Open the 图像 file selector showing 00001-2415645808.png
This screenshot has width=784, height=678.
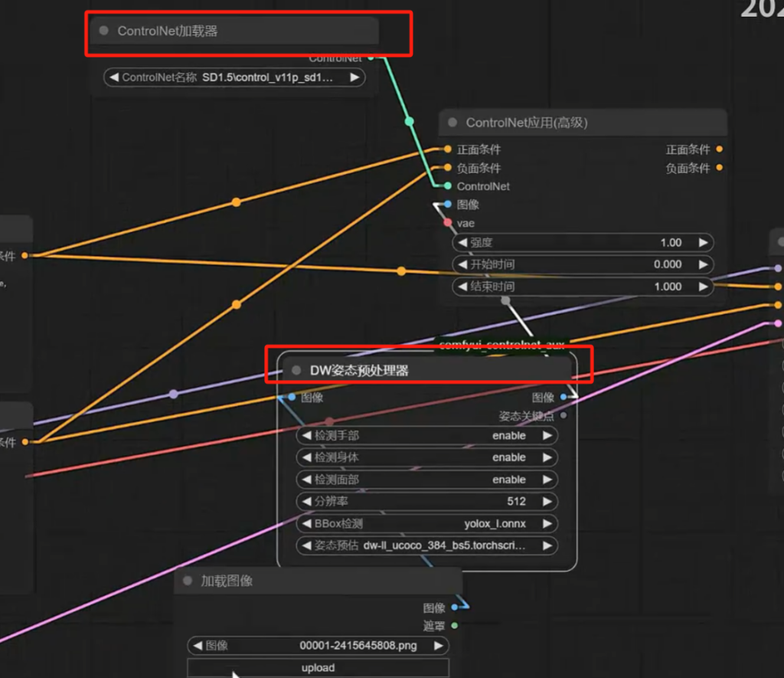point(318,646)
